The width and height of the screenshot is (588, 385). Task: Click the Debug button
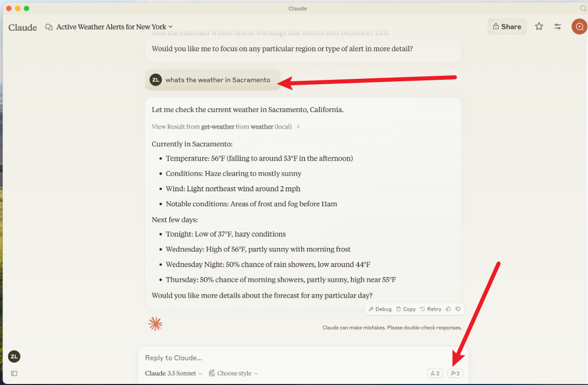[380, 309]
